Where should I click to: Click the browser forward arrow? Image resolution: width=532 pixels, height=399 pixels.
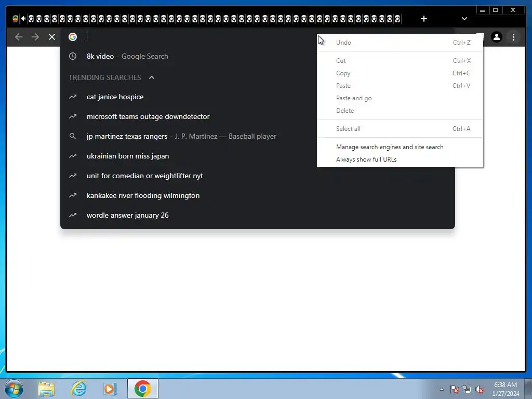pos(35,37)
